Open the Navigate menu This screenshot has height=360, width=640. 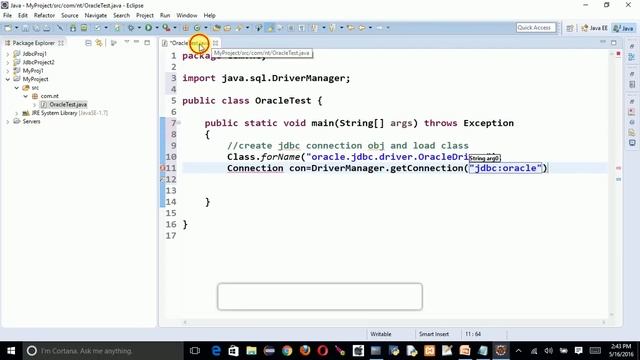pos(96,16)
